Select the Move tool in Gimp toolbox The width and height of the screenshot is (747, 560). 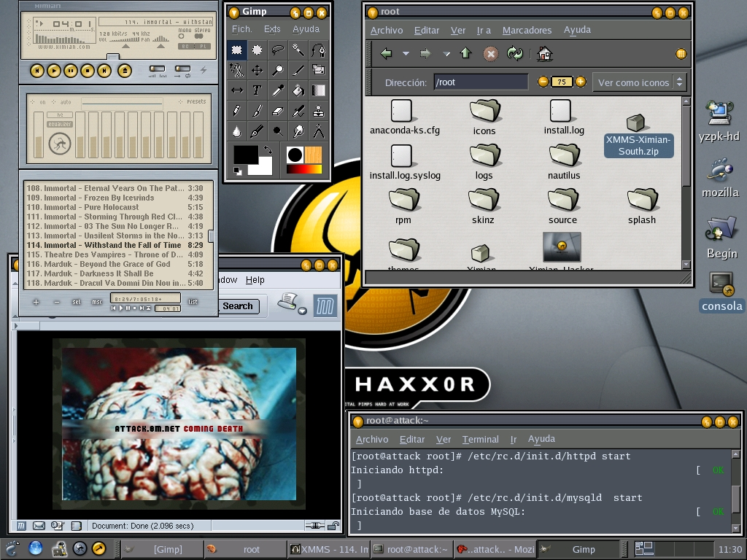257,70
